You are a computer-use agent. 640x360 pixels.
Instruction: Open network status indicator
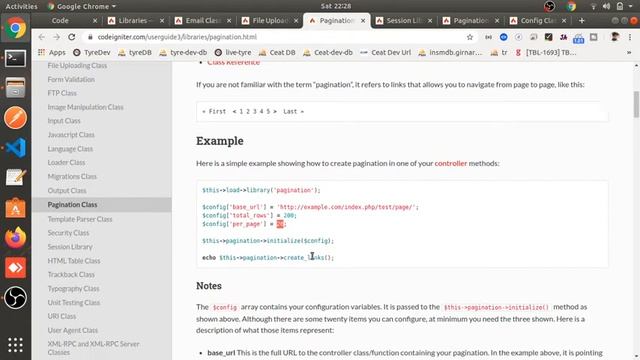coord(593,6)
